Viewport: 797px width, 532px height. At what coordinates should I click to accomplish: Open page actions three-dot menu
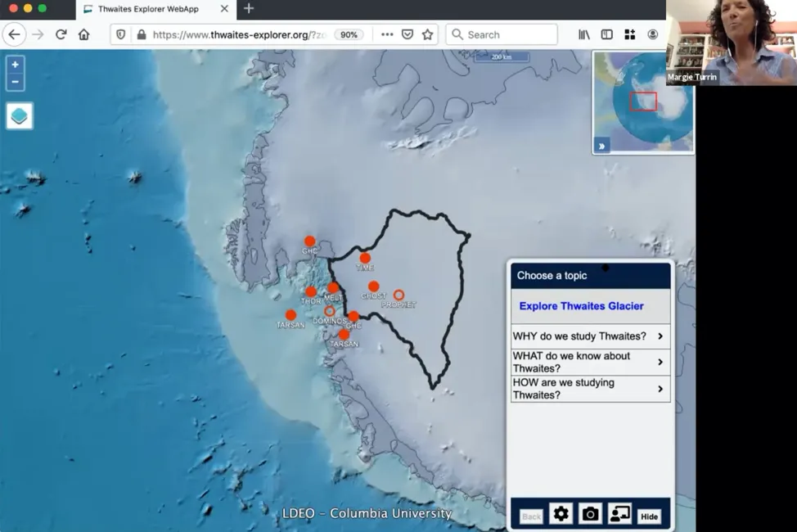[387, 34]
